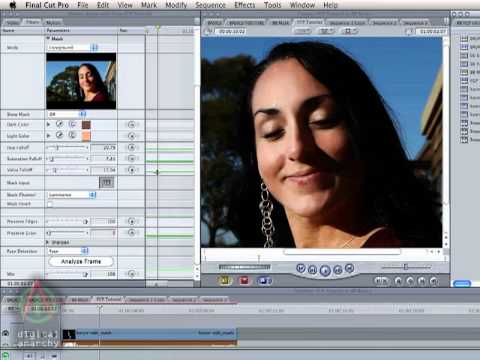Select the FCP Tutorial tab in the Timeline
480x360 pixels.
109,299
